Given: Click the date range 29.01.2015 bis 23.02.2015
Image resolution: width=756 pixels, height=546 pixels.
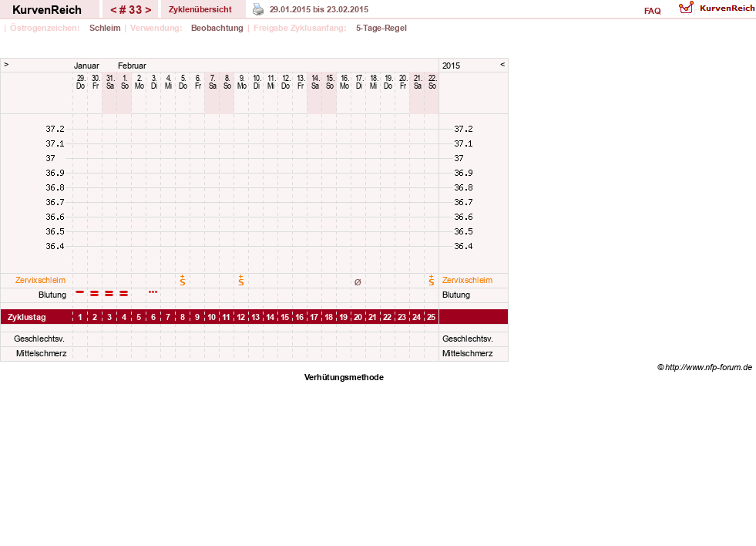Looking at the screenshot, I should [319, 10].
